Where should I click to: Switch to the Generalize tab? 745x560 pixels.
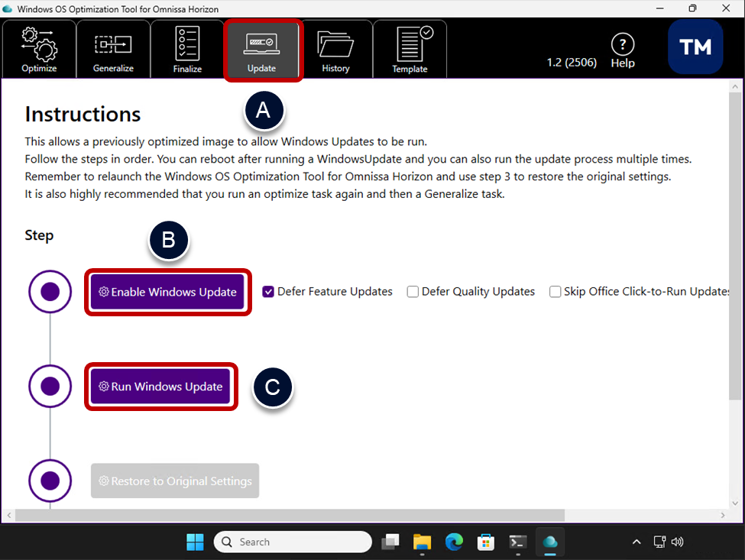click(x=113, y=49)
